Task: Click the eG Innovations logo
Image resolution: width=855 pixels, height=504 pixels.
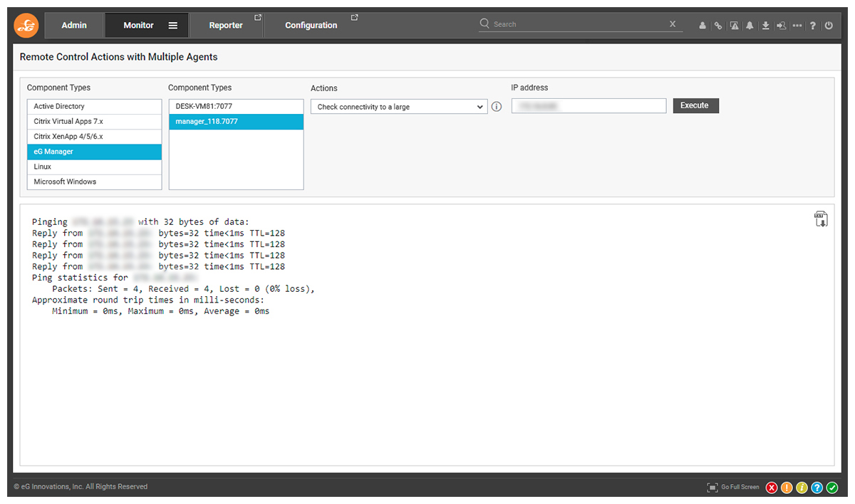Action: click(x=26, y=26)
